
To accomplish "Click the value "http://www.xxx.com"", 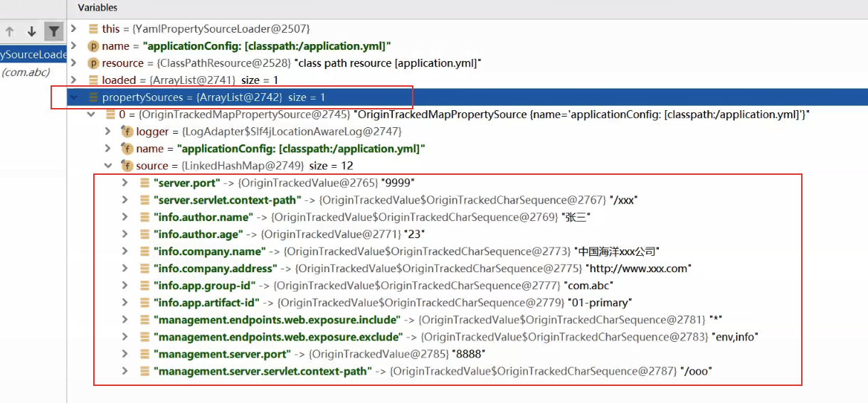I will [638, 268].
